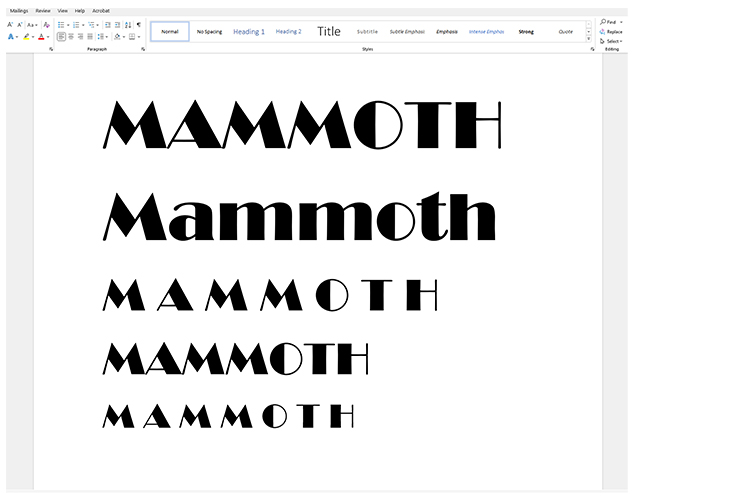Image resolution: width=750 pixels, height=500 pixels.
Task: Click the Clear All Formatting icon
Action: tap(46, 24)
